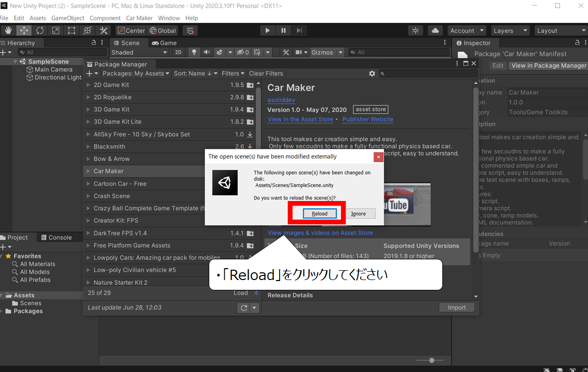This screenshot has height=372, width=588.
Task: Select the Rect tool
Action: pos(71,31)
